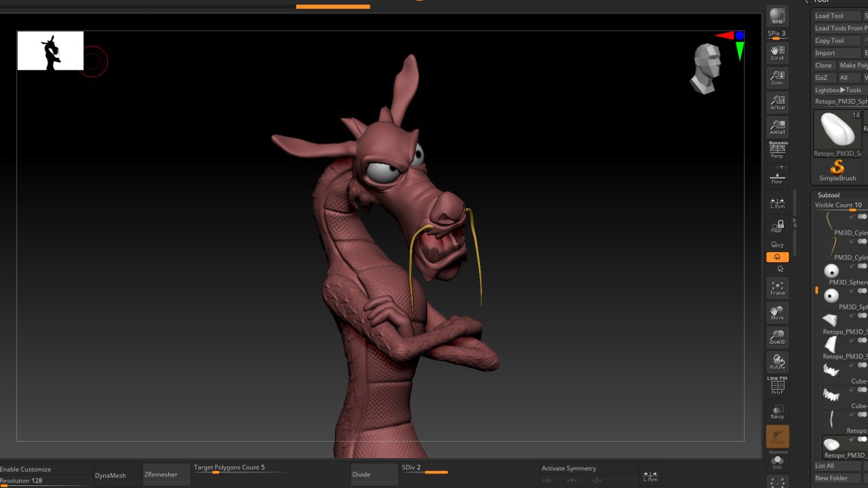
Task: Adjust the SPix slider
Action: coord(777,35)
